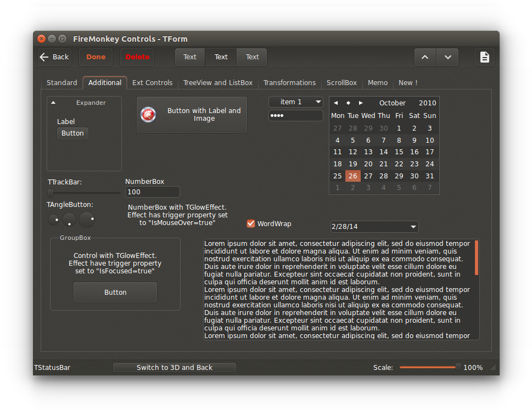Select October 26 in calendar
This screenshot has height=410, width=532.
[x=353, y=176]
